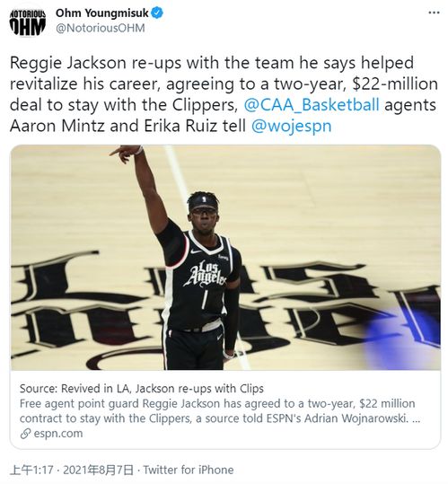448x484 pixels.
Task: Click the tweet body text about Reggie Jackson
Action: point(224,94)
